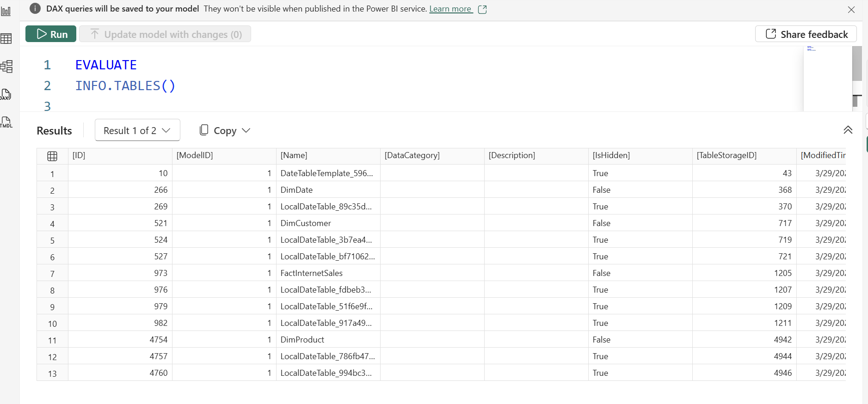Image resolution: width=868 pixels, height=404 pixels.
Task: Collapse the Results pane with double chevron
Action: 848,130
